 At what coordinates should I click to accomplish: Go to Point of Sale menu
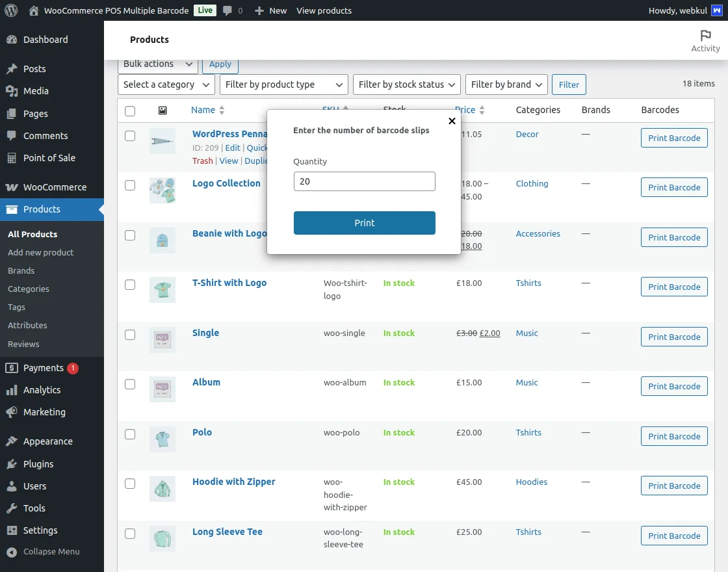[x=49, y=158]
